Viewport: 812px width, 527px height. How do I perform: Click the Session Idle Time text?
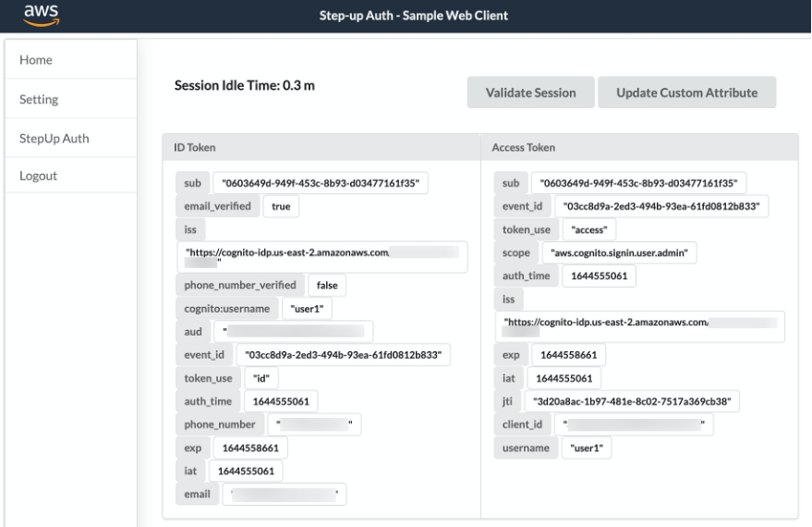245,85
